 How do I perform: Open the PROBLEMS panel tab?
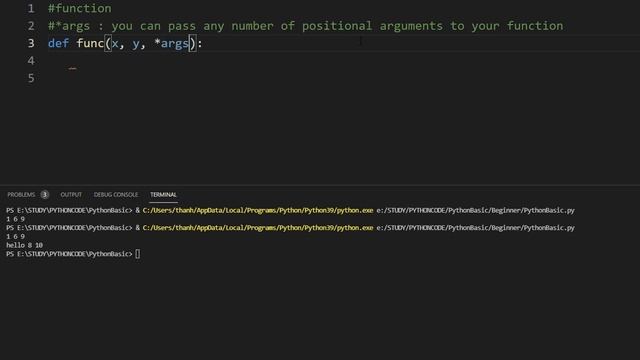coord(21,195)
